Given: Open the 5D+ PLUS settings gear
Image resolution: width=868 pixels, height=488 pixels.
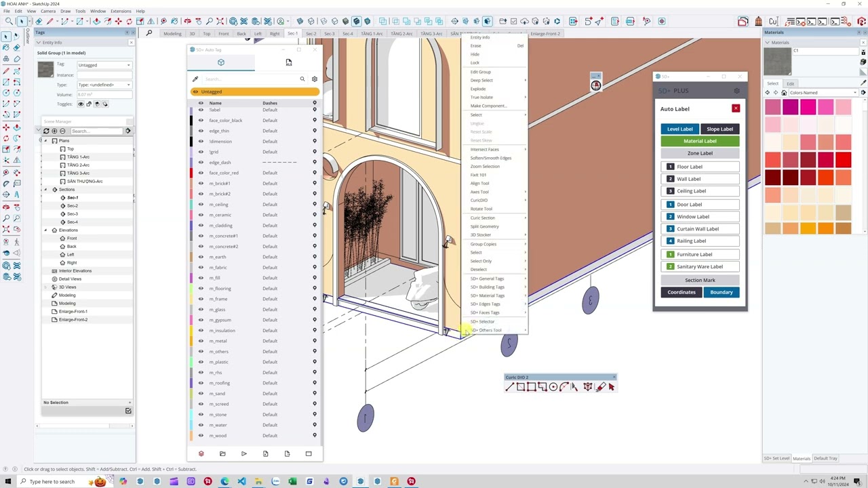Looking at the screenshot, I should pos(737,91).
